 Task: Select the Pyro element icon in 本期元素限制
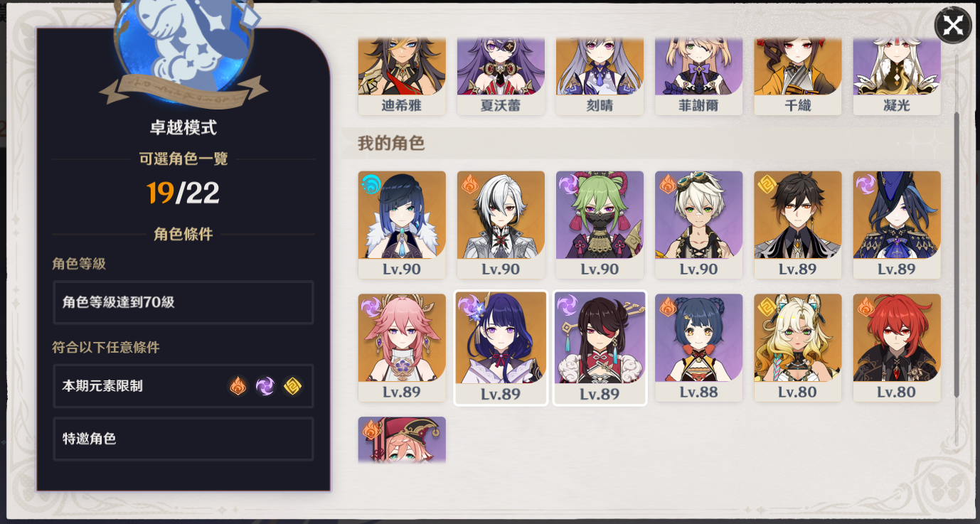point(238,386)
